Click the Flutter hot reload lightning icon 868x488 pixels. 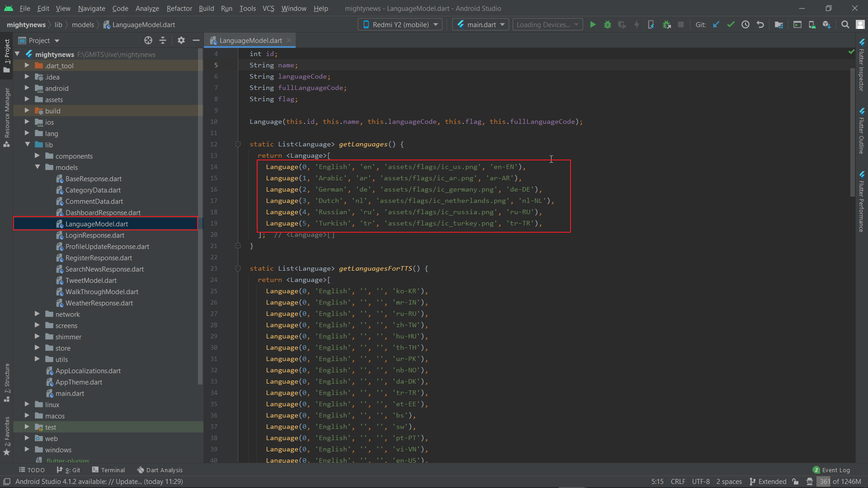pos(637,25)
